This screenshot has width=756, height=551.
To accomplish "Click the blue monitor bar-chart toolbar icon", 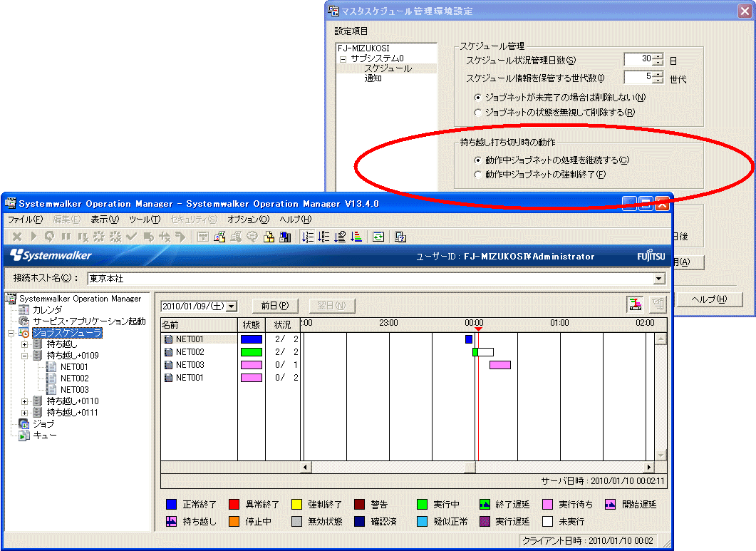I will click(286, 237).
